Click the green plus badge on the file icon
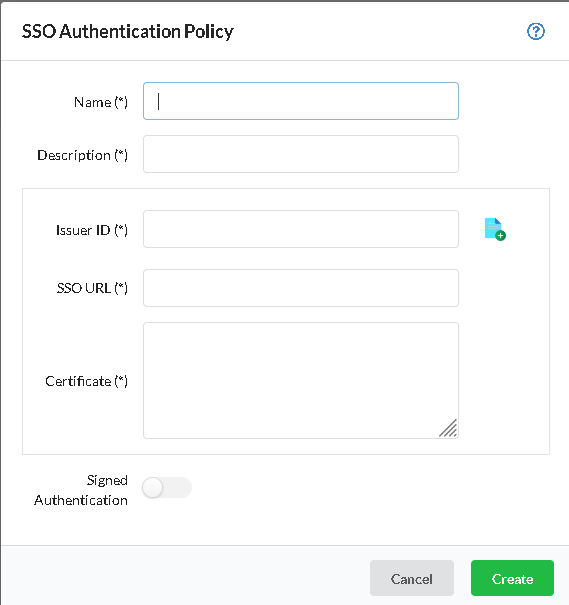This screenshot has width=569, height=605. click(x=501, y=235)
